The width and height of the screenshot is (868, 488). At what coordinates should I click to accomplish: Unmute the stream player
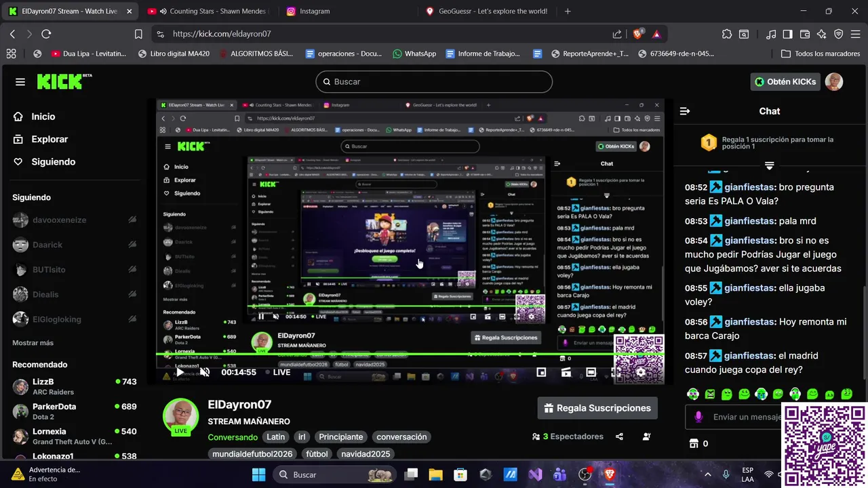coord(205,372)
